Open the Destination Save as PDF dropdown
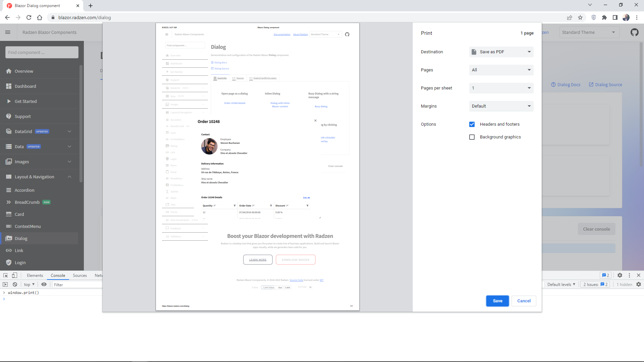This screenshot has height=362, width=644. 501,52
